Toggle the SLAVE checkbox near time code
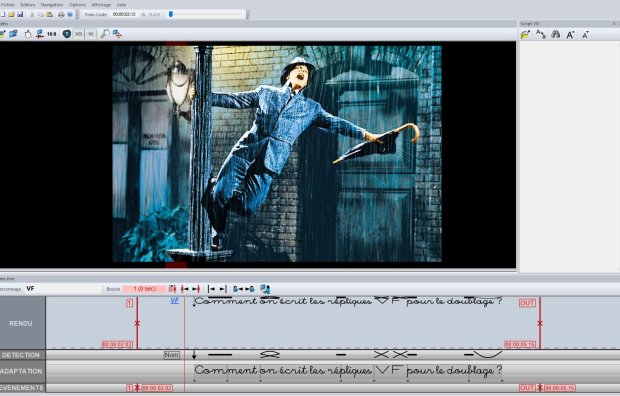This screenshot has width=620, height=396. (144, 14)
